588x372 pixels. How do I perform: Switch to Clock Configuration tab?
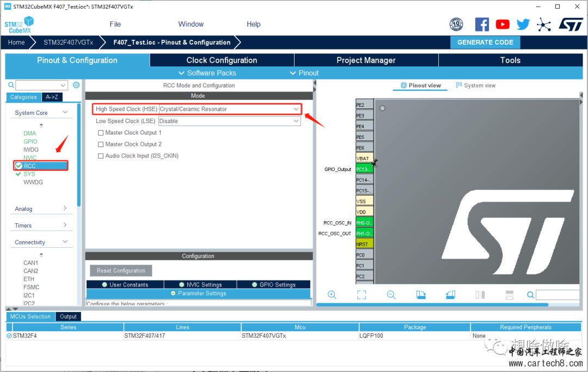pyautogui.click(x=222, y=60)
